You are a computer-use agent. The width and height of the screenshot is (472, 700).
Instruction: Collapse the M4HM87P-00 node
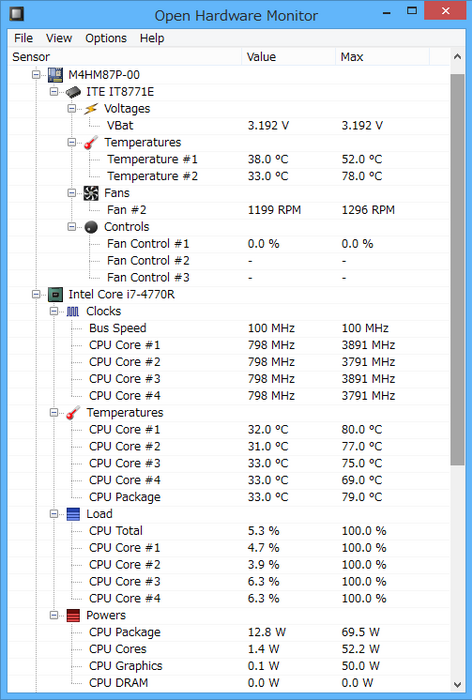[36, 75]
